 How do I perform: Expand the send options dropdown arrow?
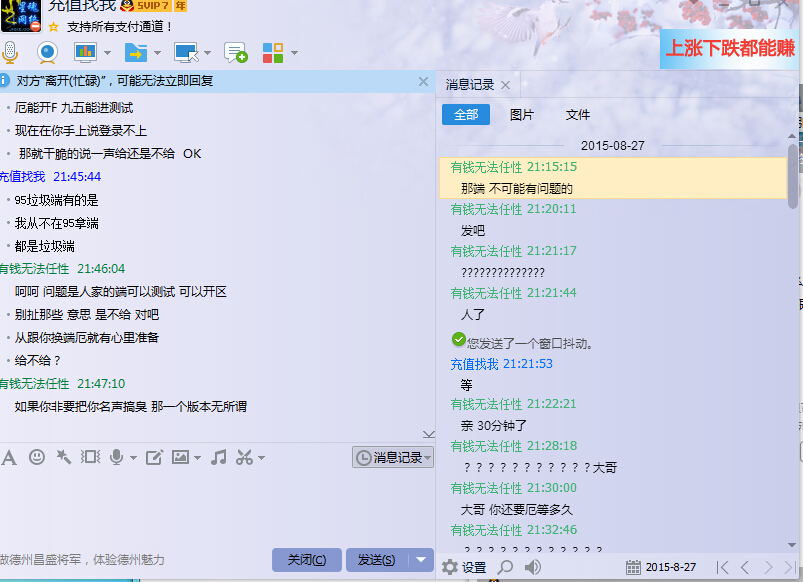coord(422,560)
